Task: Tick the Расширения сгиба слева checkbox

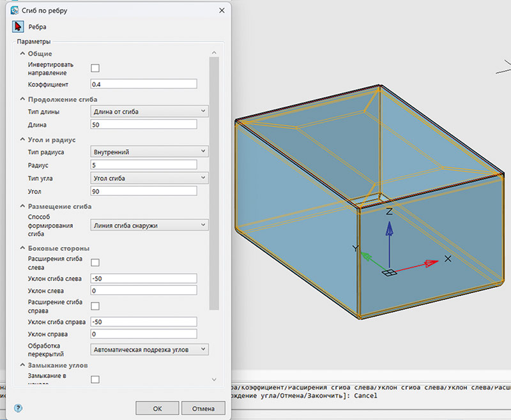Action: (x=95, y=262)
